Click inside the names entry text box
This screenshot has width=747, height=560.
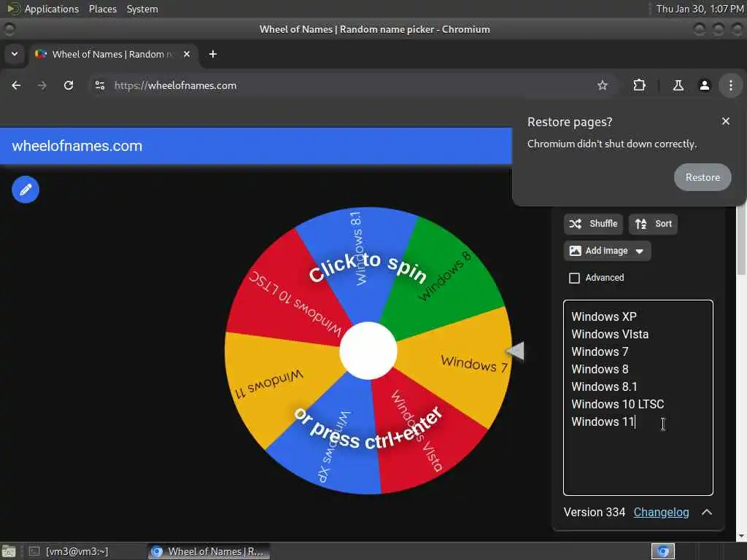pyautogui.click(x=638, y=397)
